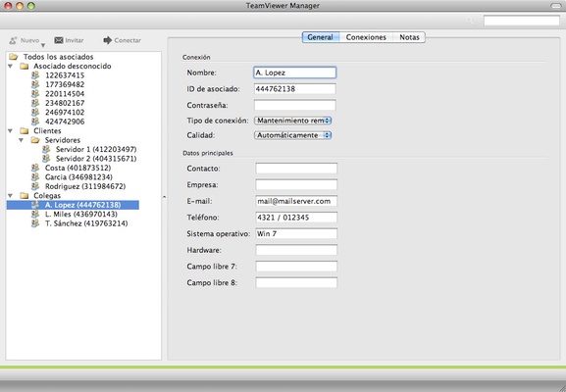The image size is (566, 392).
Task: Collapse the Asociado desconocido group
Action: click(11, 66)
